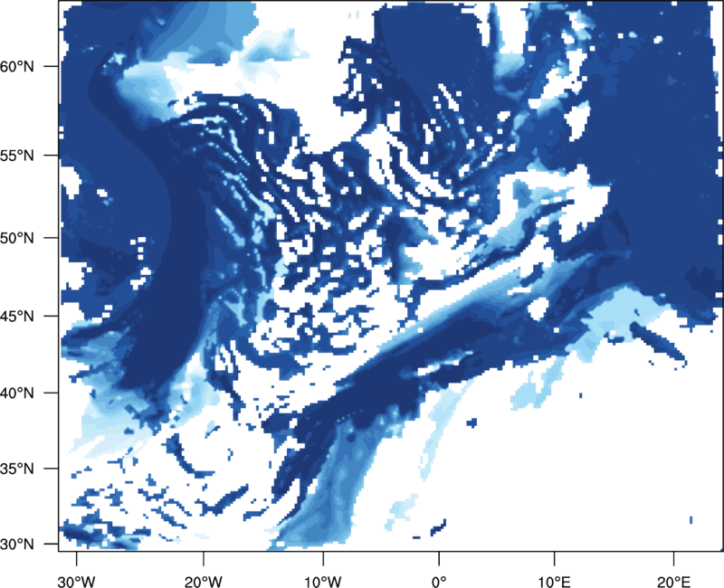Click the 45°N latitude axis label
This screenshot has height=588, width=724.
(x=17, y=317)
